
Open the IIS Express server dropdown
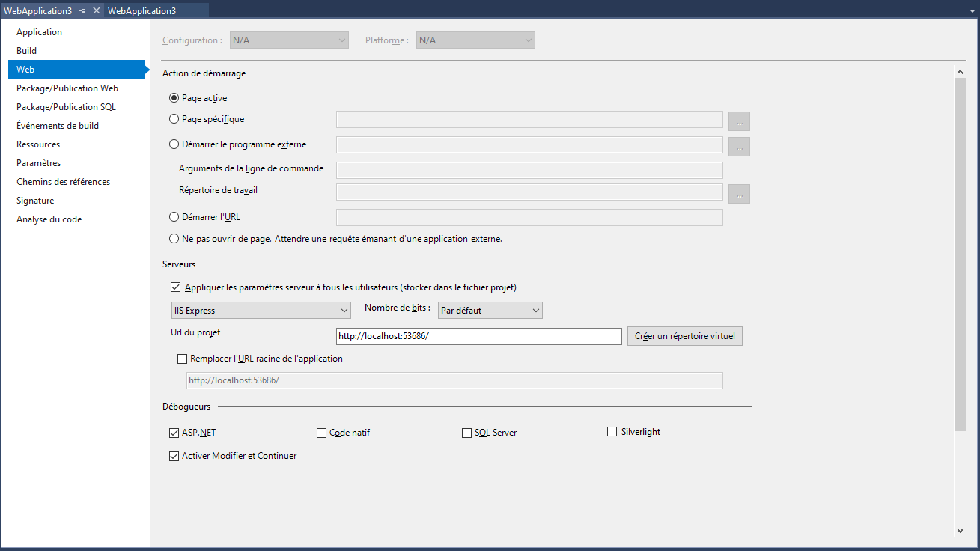tap(261, 310)
